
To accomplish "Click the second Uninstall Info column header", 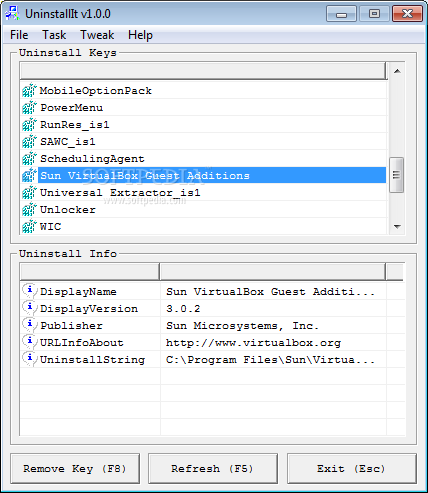I will [273, 272].
